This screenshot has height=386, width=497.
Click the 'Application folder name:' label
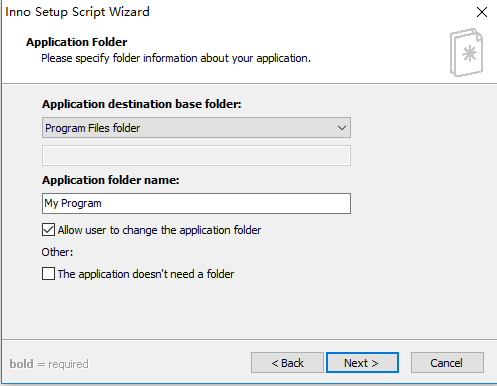click(x=111, y=180)
